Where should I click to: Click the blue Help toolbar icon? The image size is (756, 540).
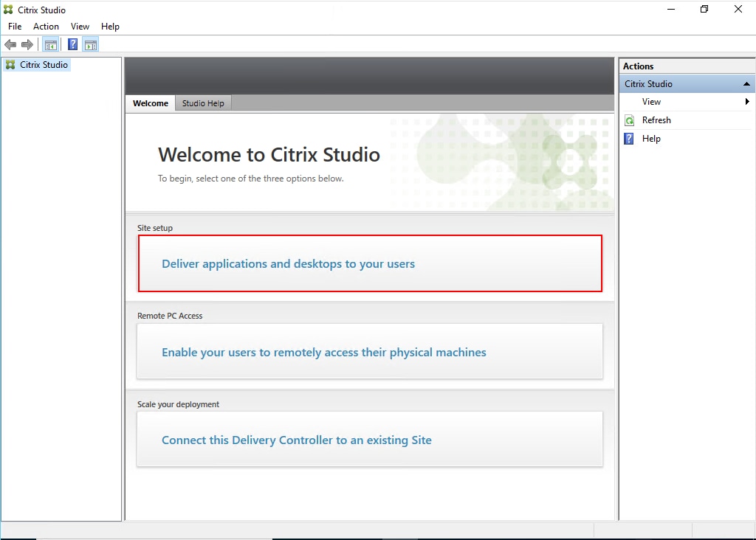point(72,45)
